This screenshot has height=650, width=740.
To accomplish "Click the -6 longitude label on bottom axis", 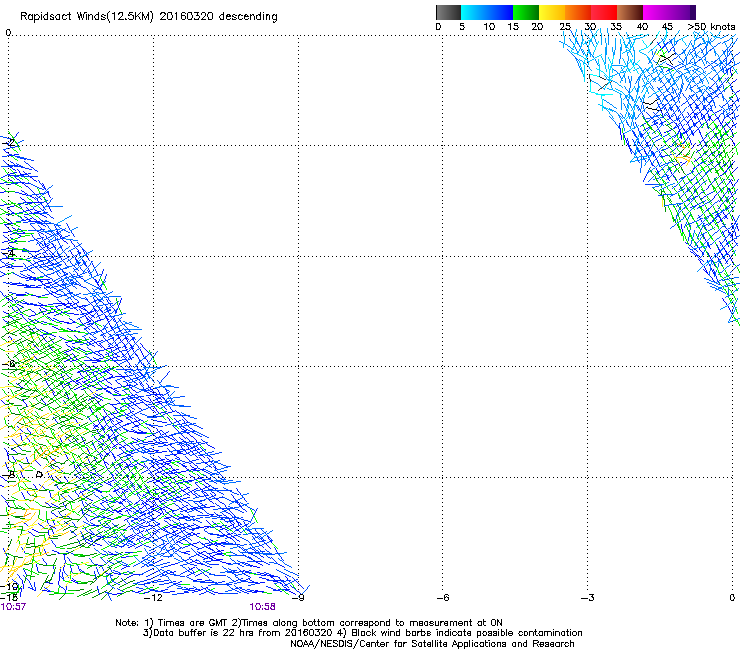I will 442,598.
